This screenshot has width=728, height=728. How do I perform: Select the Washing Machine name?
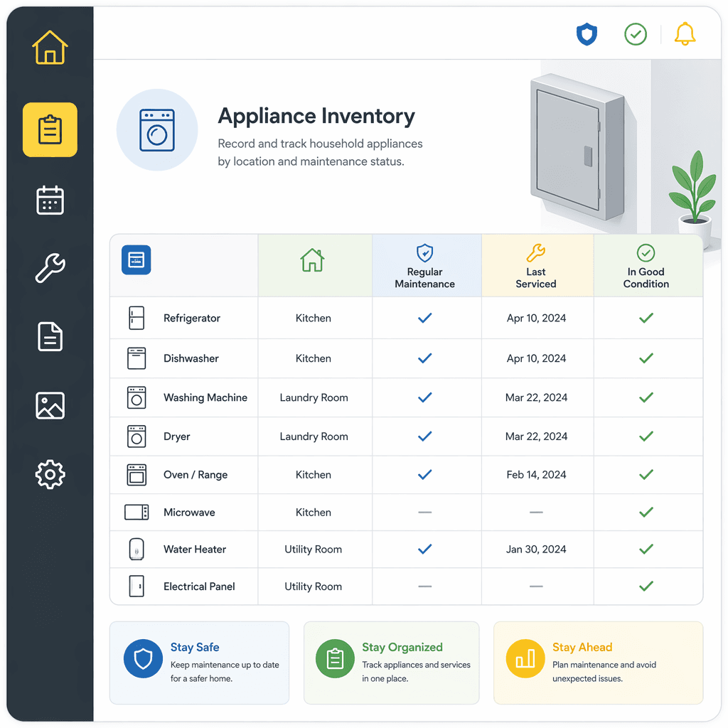205,397
